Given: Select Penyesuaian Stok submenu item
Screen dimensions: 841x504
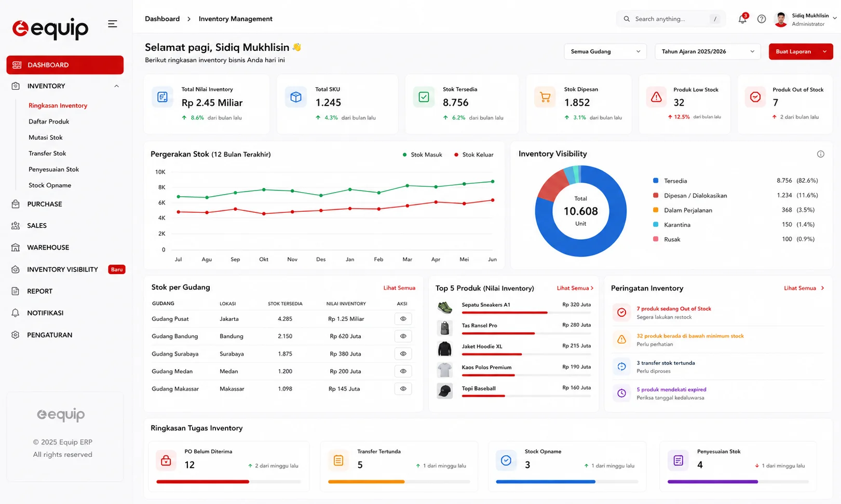Looking at the screenshot, I should tap(54, 170).
